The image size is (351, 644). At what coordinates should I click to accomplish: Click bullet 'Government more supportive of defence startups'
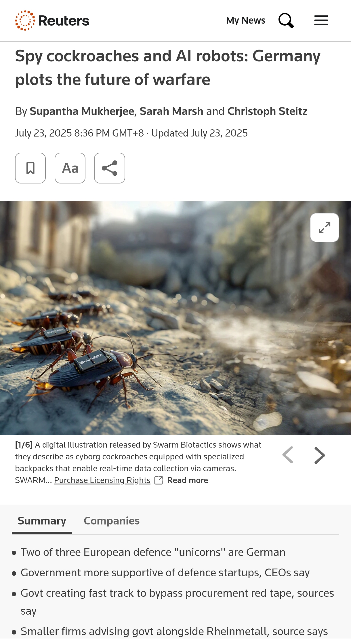pyautogui.click(x=165, y=573)
